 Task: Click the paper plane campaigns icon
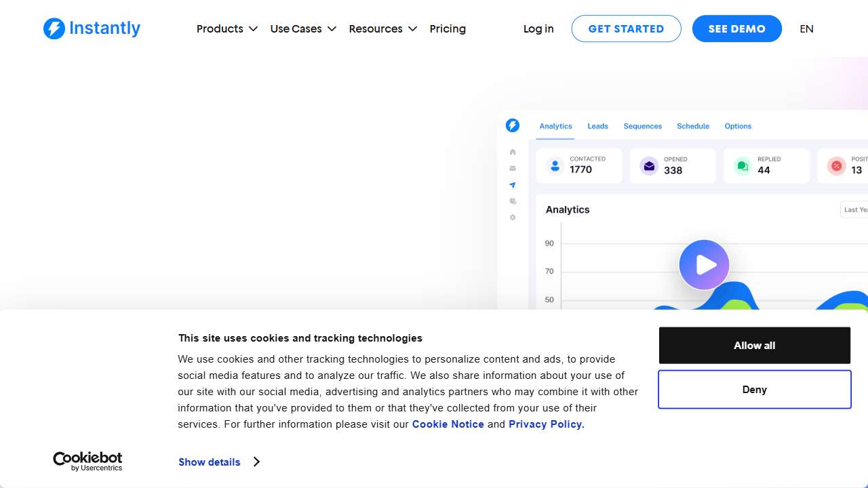click(513, 185)
